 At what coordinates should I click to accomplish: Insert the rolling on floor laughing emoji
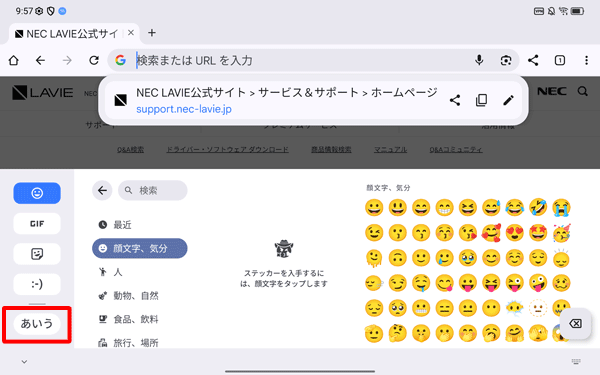pos(538,207)
